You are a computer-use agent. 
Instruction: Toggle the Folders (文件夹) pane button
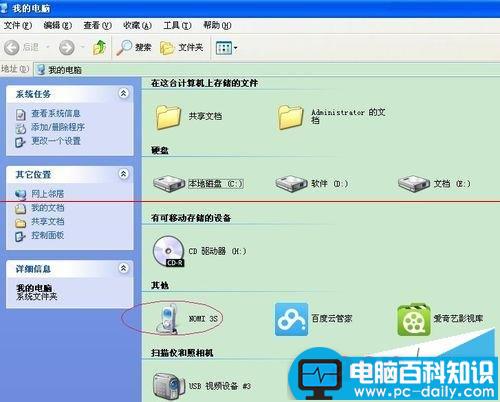[x=182, y=48]
